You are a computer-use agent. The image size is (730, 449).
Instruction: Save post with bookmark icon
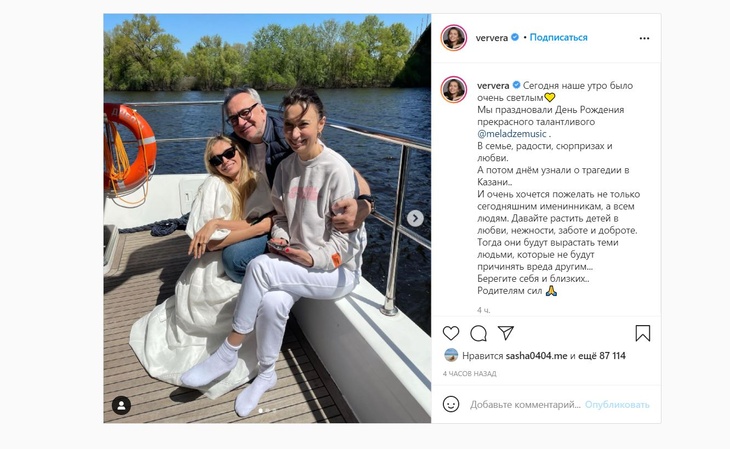tap(642, 333)
